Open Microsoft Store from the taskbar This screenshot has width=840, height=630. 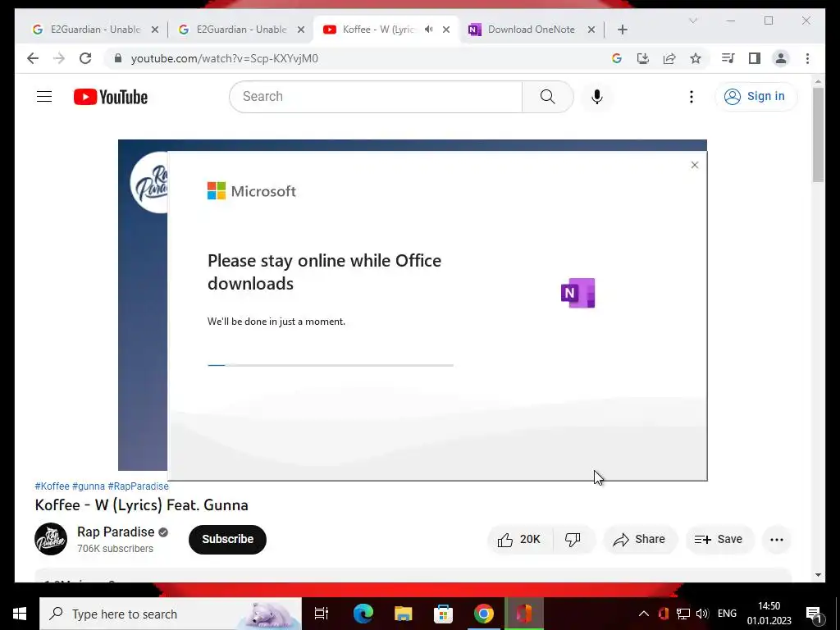[x=443, y=614]
